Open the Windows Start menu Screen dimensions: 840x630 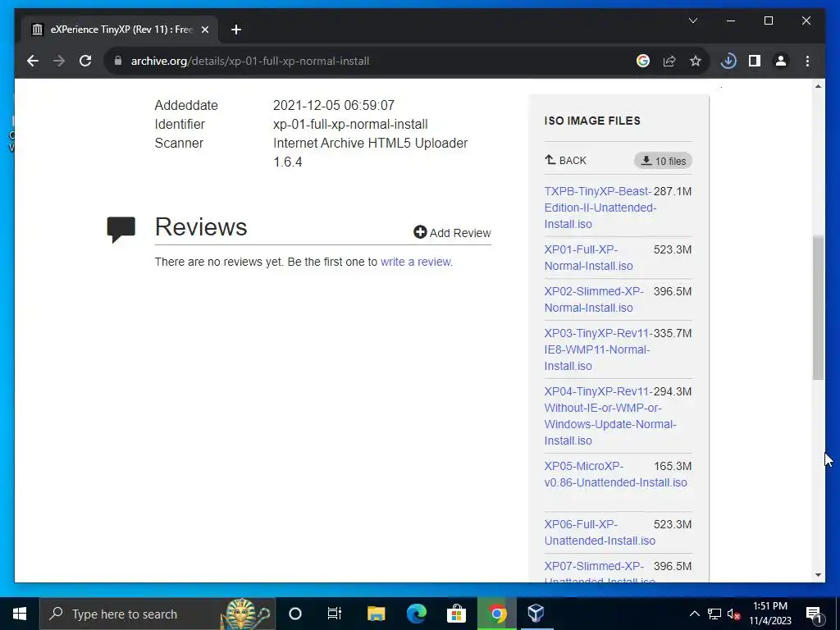click(x=20, y=614)
